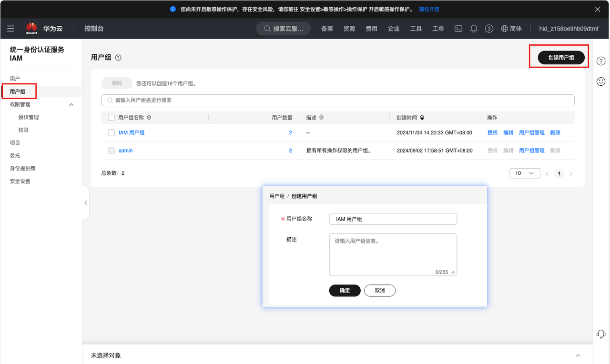Open the hamburger navigation menu
This screenshot has height=364, width=610.
(10, 29)
